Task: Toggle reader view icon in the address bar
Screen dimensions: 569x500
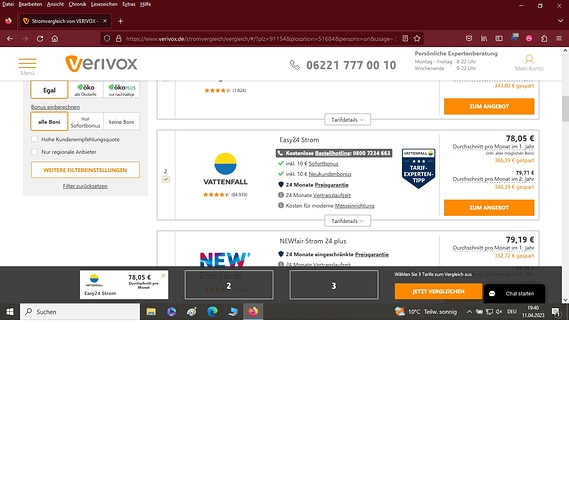Action: (405, 38)
